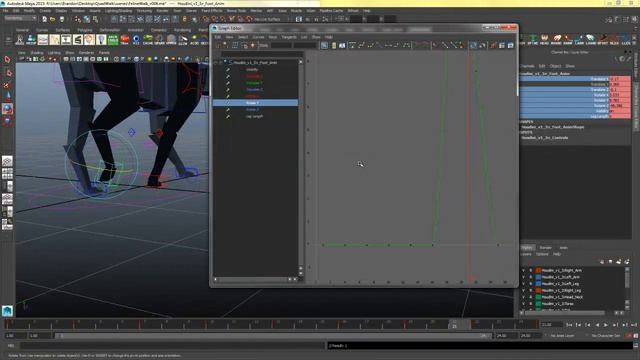
Task: Select the Rotate tool in the left toolbox
Action: [x=7, y=108]
